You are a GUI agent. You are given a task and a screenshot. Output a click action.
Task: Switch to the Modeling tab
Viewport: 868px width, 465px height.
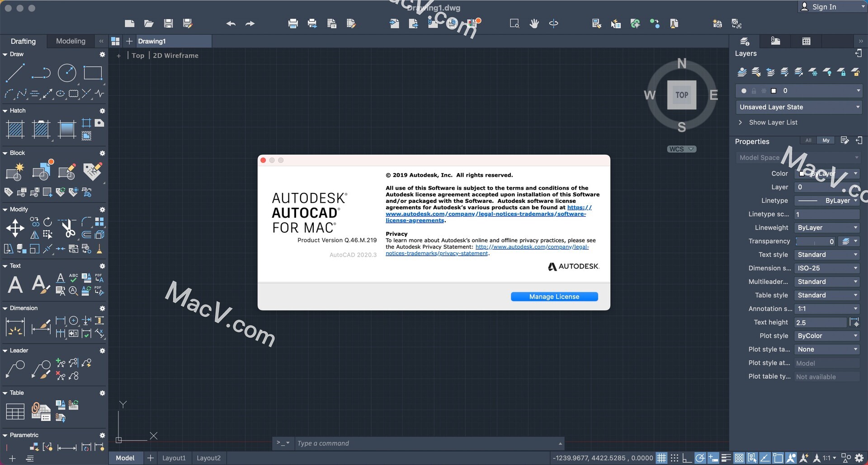click(x=71, y=41)
